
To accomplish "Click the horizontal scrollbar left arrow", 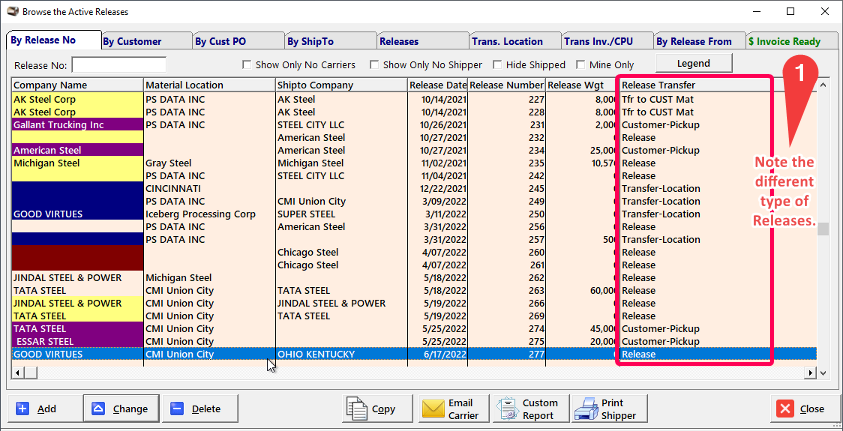I will [17, 372].
